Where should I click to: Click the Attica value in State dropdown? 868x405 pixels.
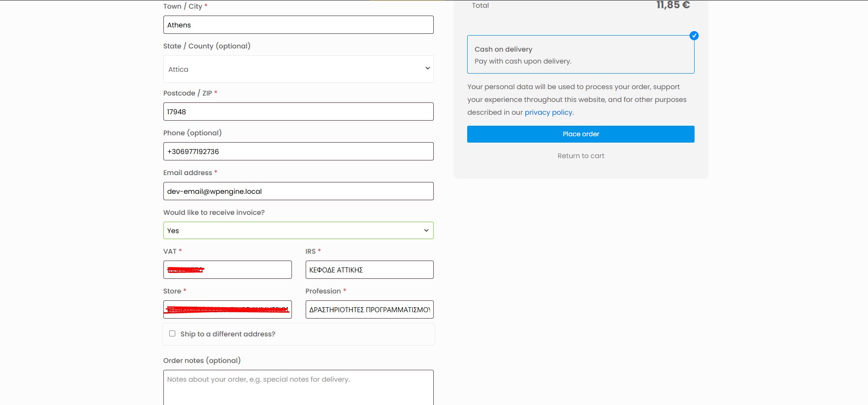click(x=178, y=69)
